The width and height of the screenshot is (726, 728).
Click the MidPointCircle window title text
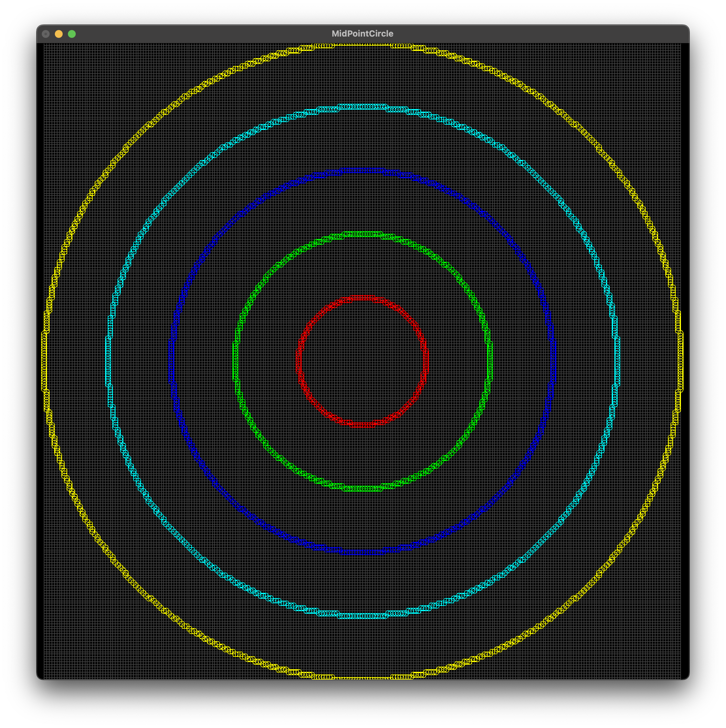tap(362, 34)
